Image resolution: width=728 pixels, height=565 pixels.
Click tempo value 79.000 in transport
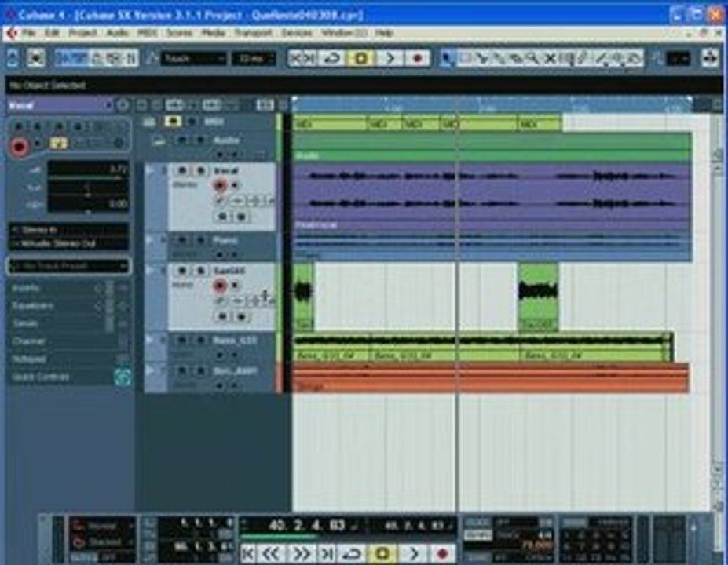pos(536,545)
